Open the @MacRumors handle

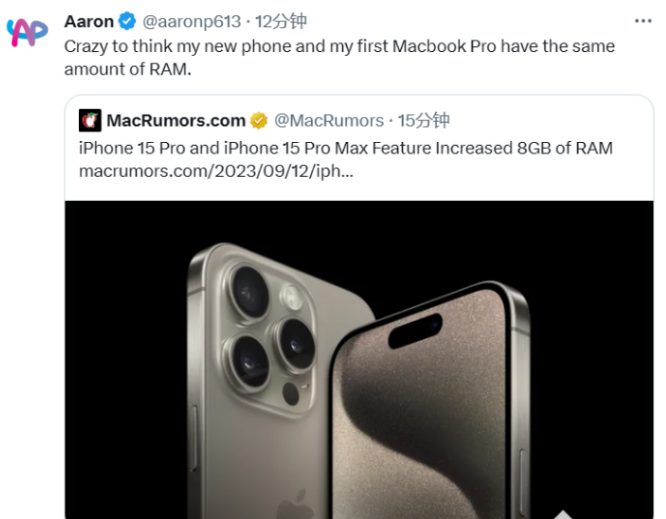[329, 121]
